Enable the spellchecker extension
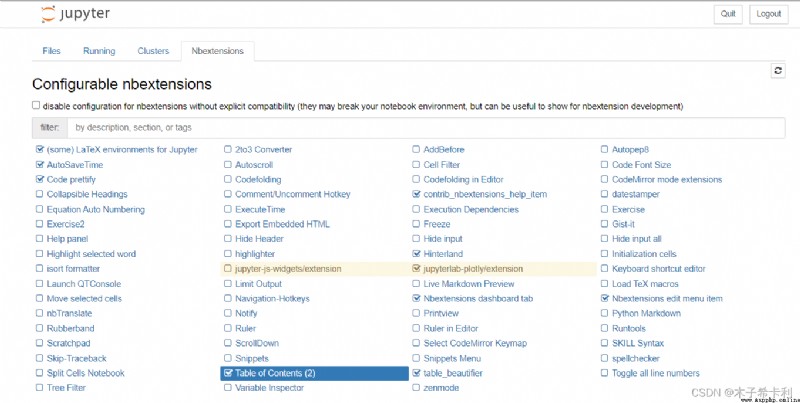This screenshot has height=403, width=800. point(605,358)
